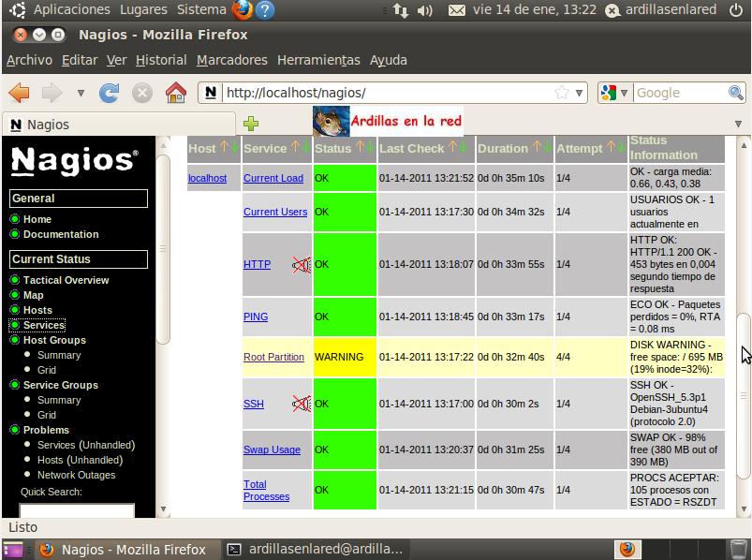Sort Last Check column ascending
Image resolution: width=752 pixels, height=560 pixels.
click(x=452, y=147)
